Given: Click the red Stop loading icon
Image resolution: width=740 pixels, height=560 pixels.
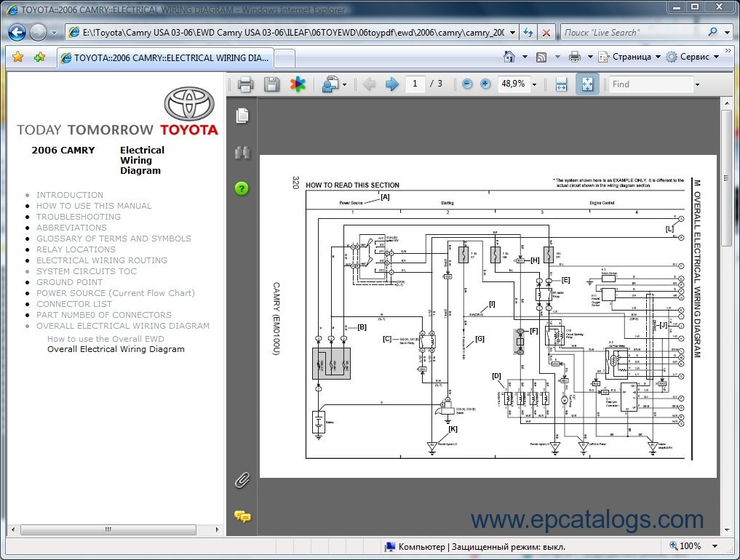Looking at the screenshot, I should (546, 33).
